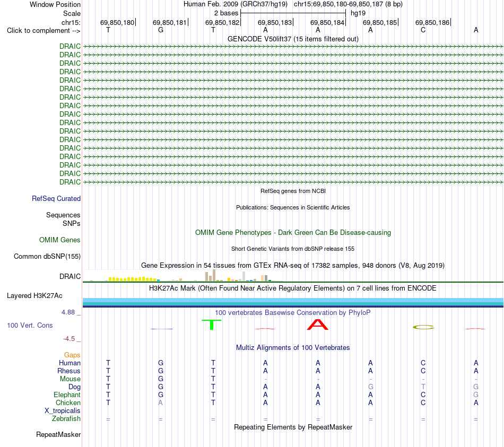Select the Zebrafish species label
This screenshot has height=447, width=504.
point(66,419)
